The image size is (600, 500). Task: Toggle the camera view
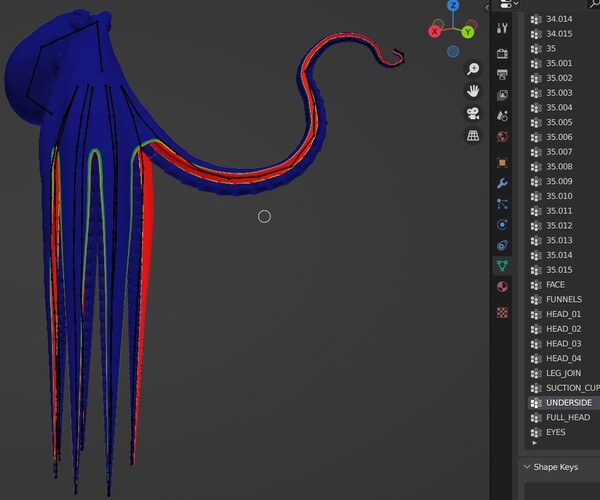coord(472,113)
